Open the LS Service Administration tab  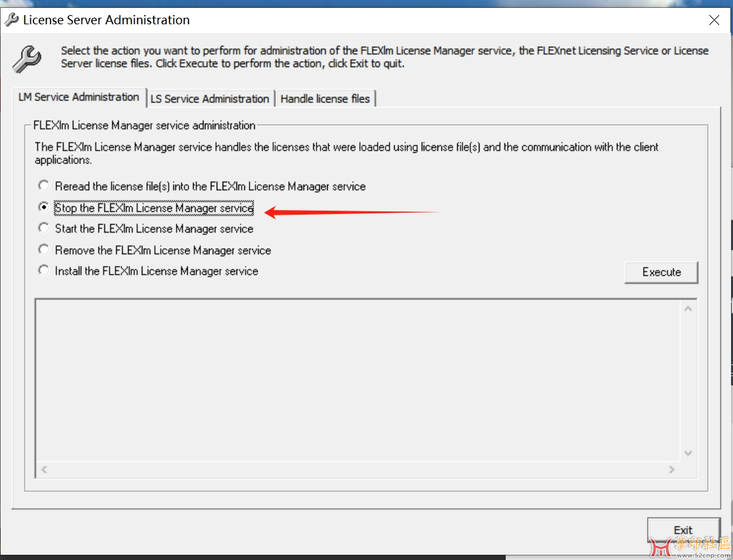click(210, 98)
